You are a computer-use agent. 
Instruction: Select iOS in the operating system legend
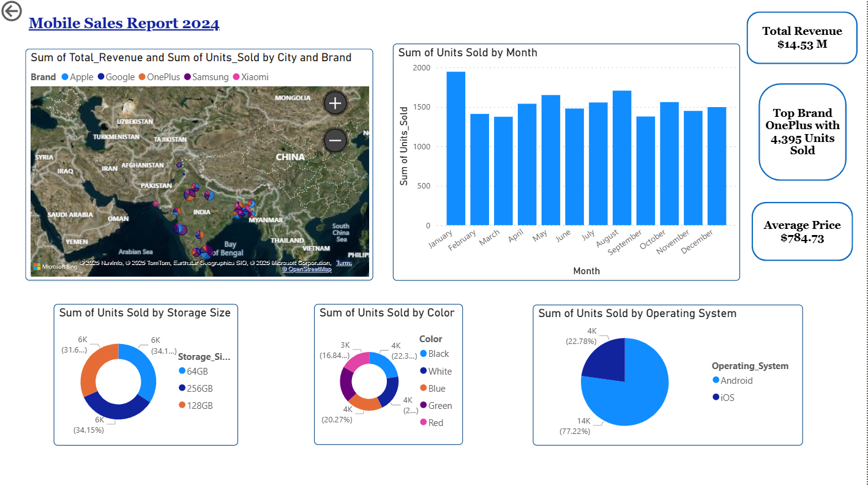724,397
